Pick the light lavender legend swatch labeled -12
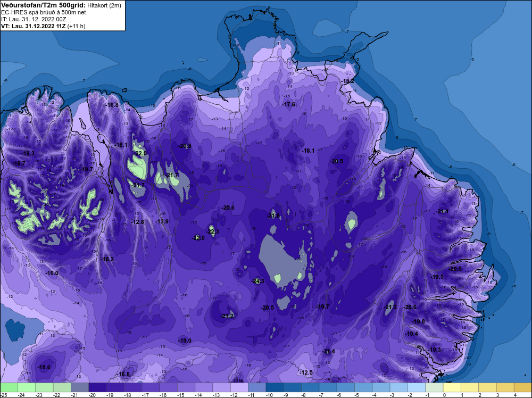The width and height of the screenshot is (532, 398). click(x=239, y=387)
